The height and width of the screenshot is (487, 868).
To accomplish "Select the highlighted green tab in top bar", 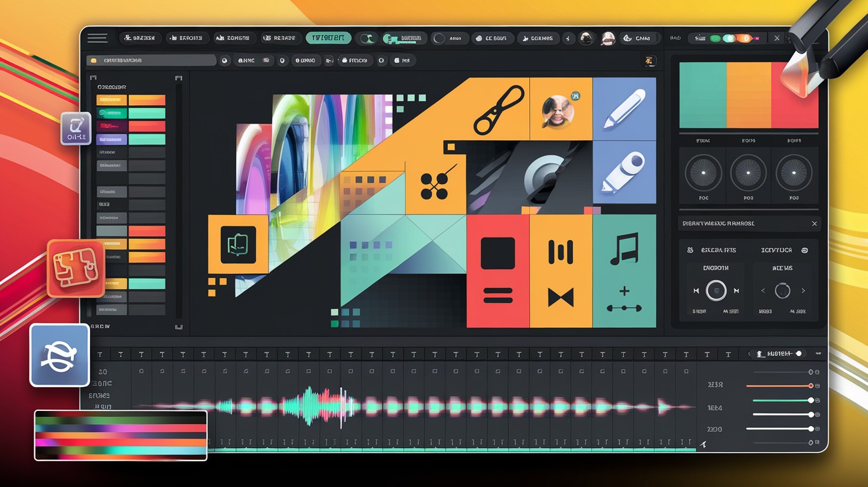I will click(x=328, y=38).
